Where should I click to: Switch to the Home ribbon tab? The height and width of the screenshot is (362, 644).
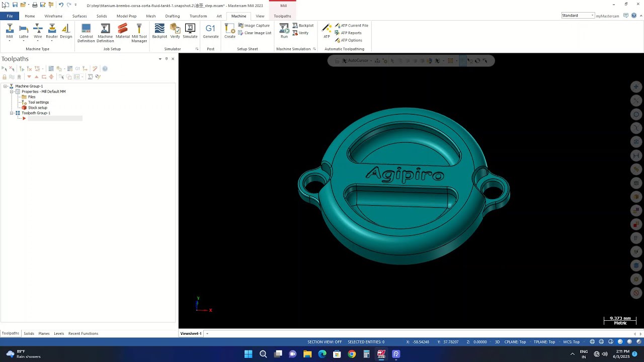[x=30, y=16]
